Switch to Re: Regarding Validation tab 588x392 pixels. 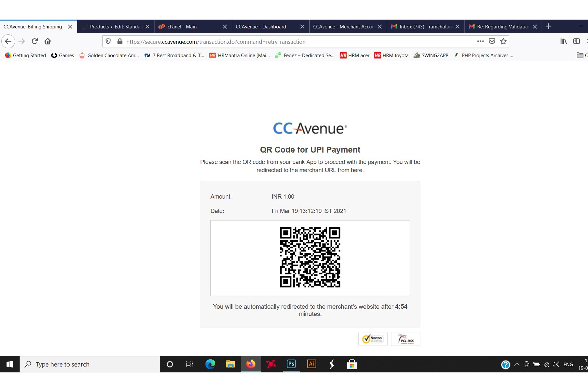(x=503, y=26)
